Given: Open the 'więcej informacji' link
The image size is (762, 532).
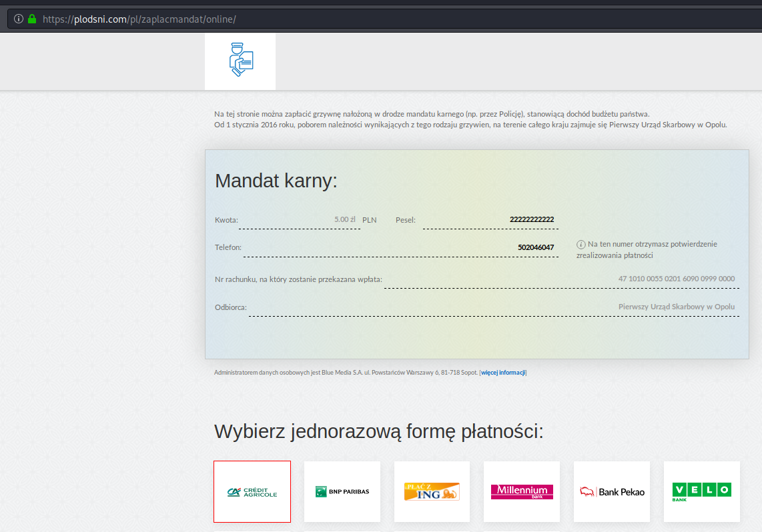Looking at the screenshot, I should pyautogui.click(x=503, y=373).
